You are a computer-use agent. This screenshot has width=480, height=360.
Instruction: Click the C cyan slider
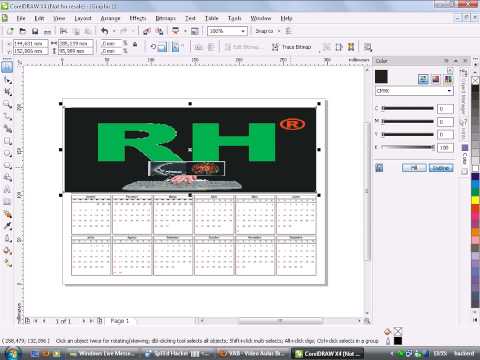point(408,108)
